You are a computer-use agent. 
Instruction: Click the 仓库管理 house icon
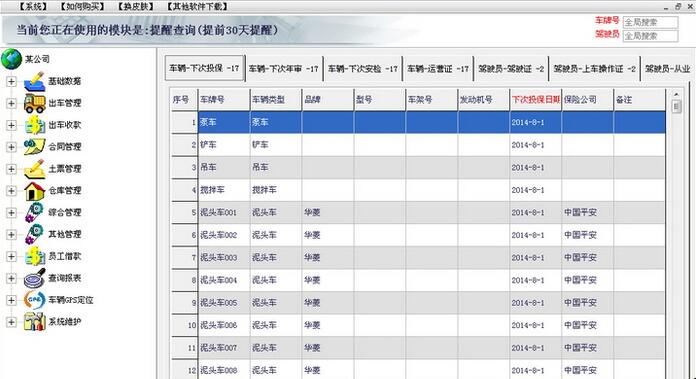tap(34, 190)
